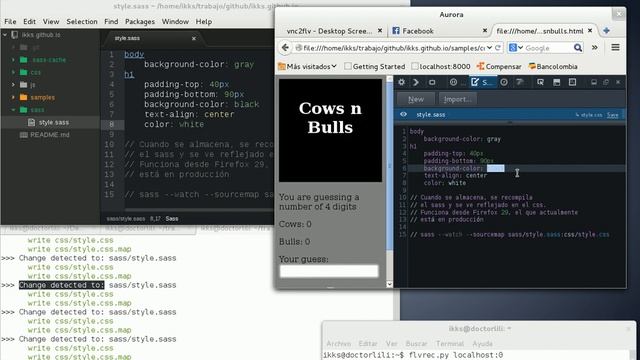
Task: Open Archivo menu in ikks@doctorlili window
Action: (x=338, y=344)
